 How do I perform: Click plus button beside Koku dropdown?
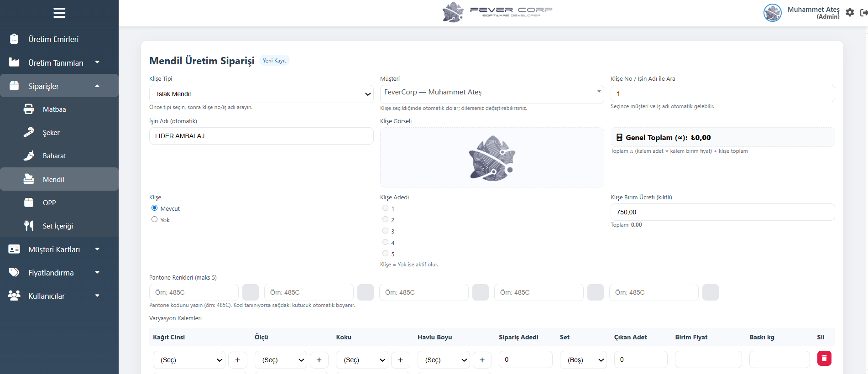coord(400,360)
